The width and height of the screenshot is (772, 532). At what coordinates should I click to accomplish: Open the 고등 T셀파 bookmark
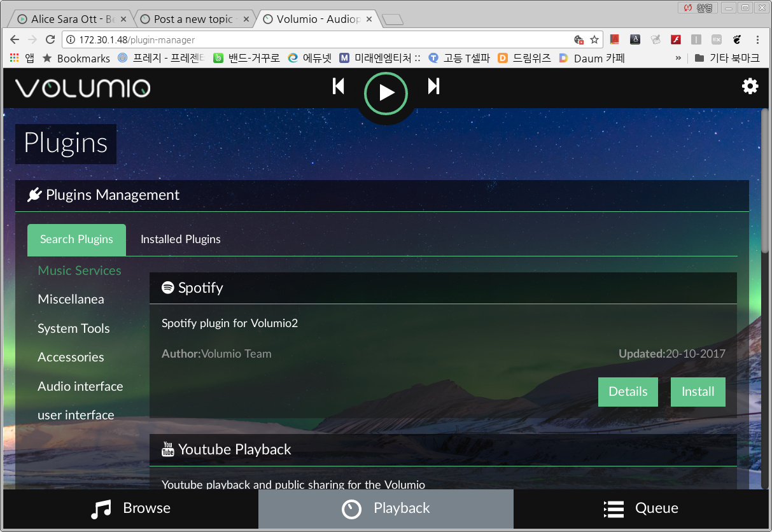(459, 58)
